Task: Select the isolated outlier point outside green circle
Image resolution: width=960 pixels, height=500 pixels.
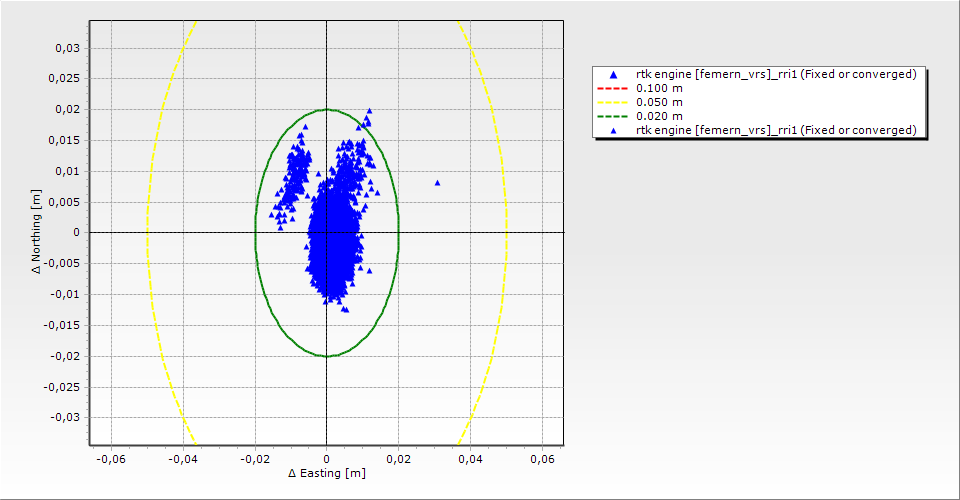Action: tap(437, 183)
